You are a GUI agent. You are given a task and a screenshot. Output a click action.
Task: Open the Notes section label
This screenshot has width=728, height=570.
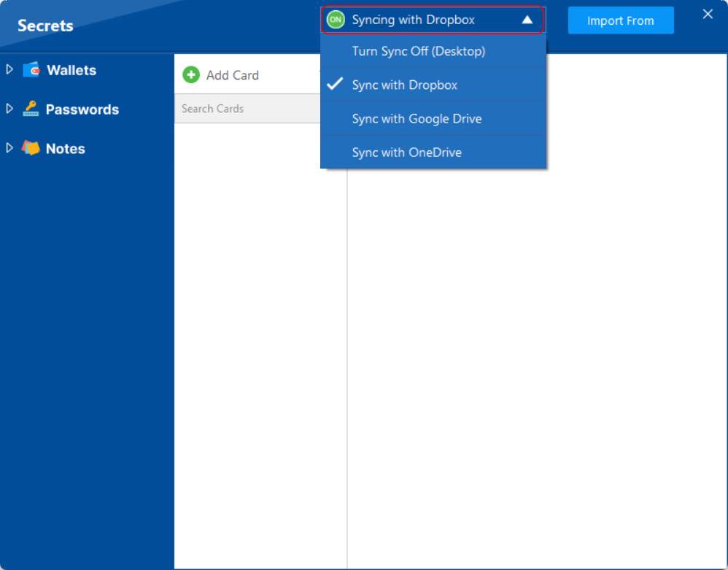pos(66,149)
